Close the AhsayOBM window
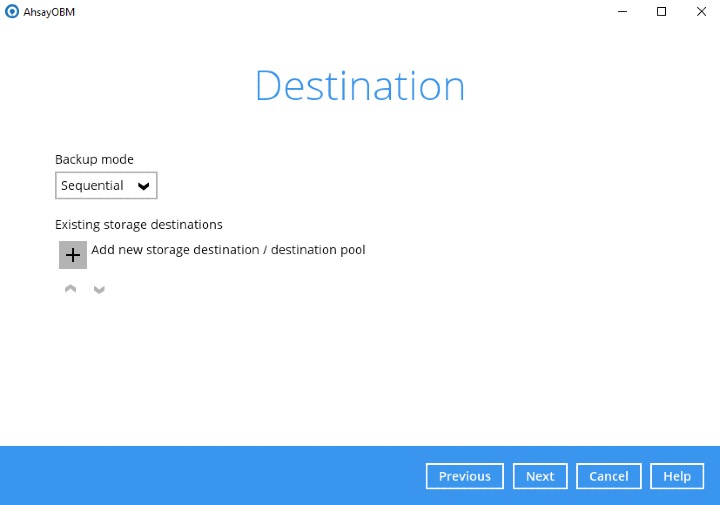 pyautogui.click(x=700, y=12)
